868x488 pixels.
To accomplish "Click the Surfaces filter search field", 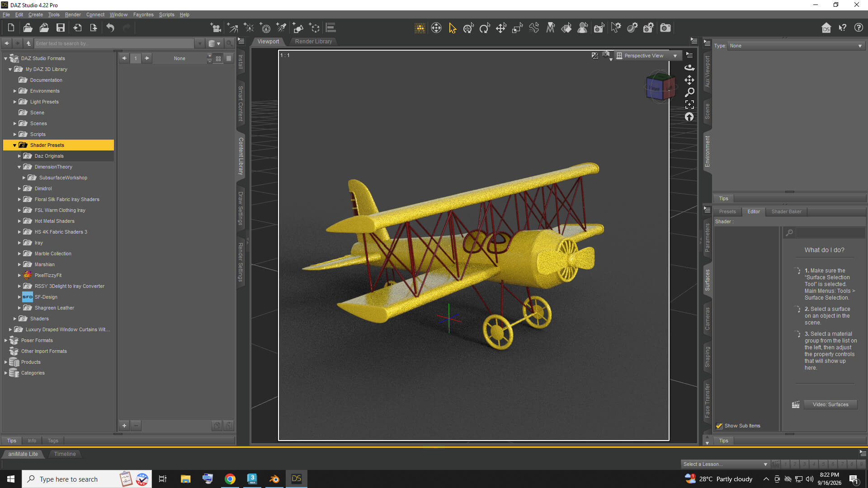I will 830,233.
